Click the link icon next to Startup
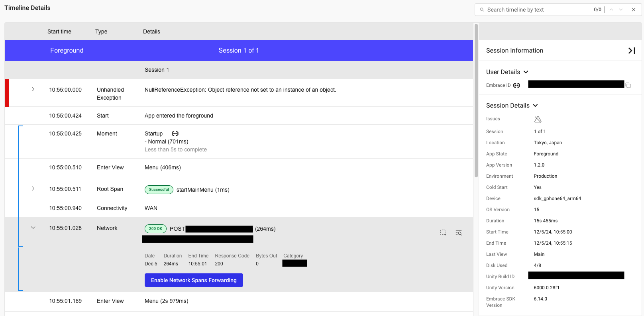The image size is (644, 316). (x=175, y=133)
